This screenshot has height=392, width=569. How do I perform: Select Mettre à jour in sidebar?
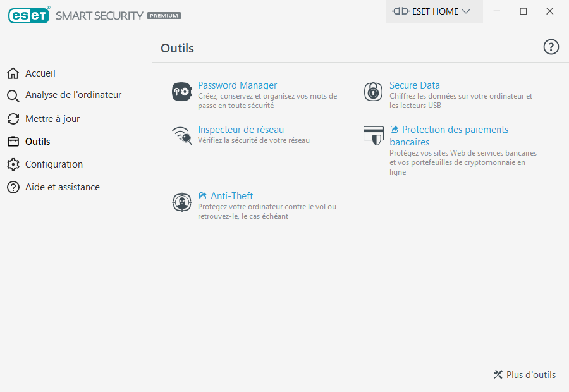tap(52, 119)
